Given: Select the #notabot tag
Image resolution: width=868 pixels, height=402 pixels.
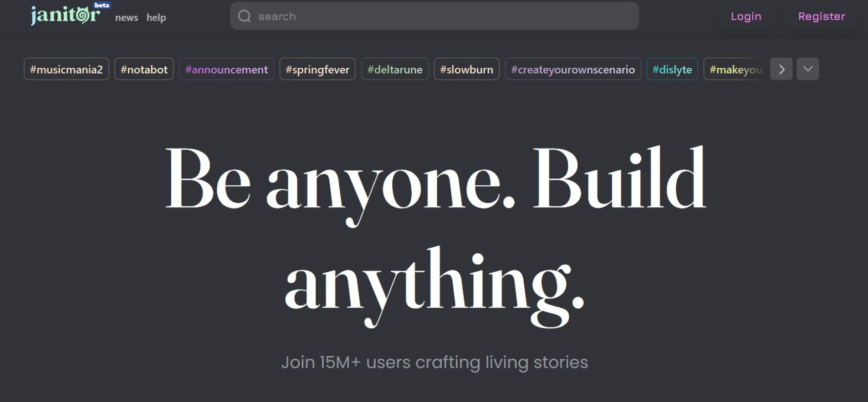Looking at the screenshot, I should [x=144, y=69].
